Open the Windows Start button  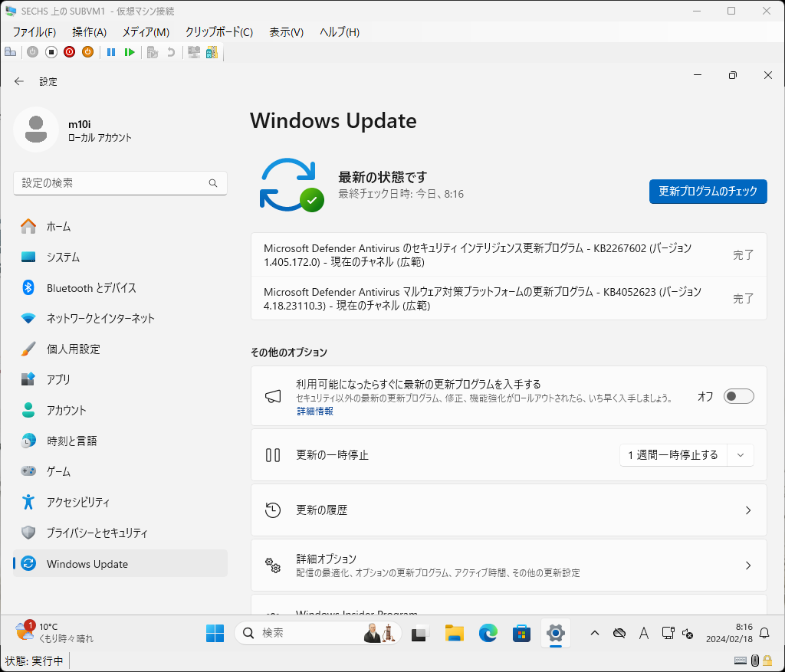(215, 634)
